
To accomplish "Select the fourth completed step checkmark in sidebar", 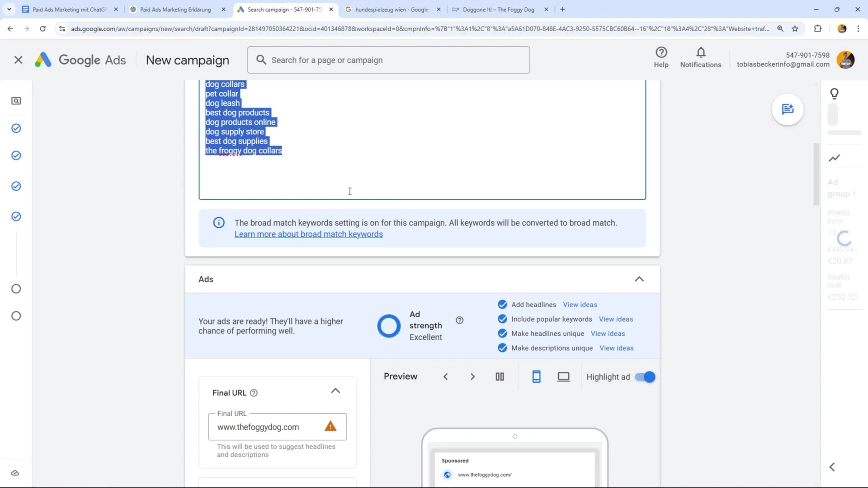I will (16, 216).
